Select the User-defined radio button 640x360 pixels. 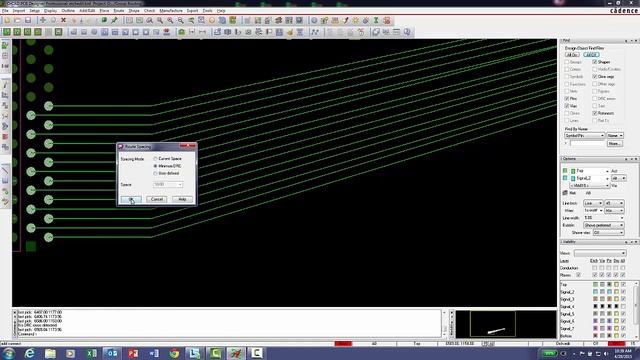pyautogui.click(x=156, y=173)
